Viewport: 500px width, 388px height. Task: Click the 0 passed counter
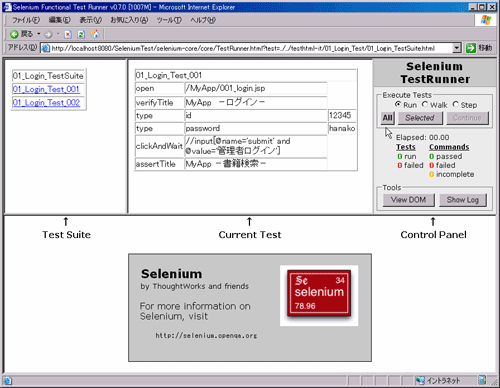click(445, 156)
